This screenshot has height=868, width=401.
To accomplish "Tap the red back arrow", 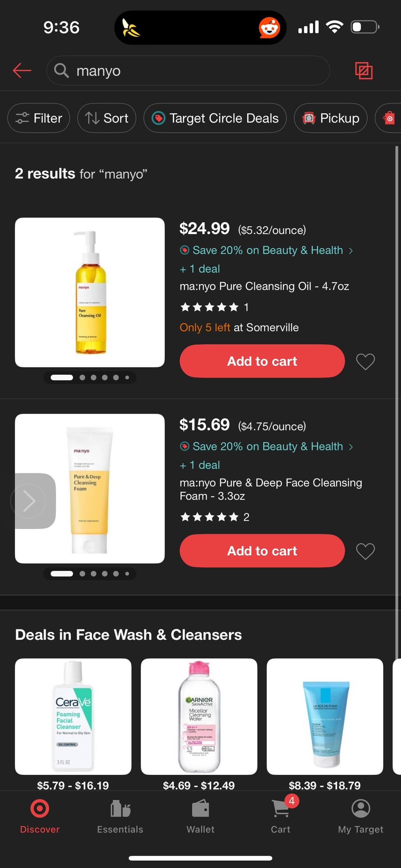I will [x=22, y=70].
